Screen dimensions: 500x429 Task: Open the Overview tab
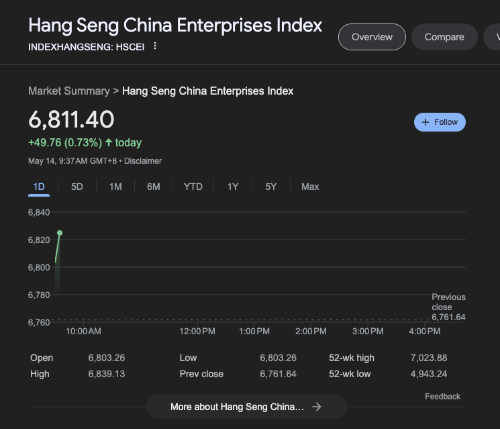(x=372, y=37)
